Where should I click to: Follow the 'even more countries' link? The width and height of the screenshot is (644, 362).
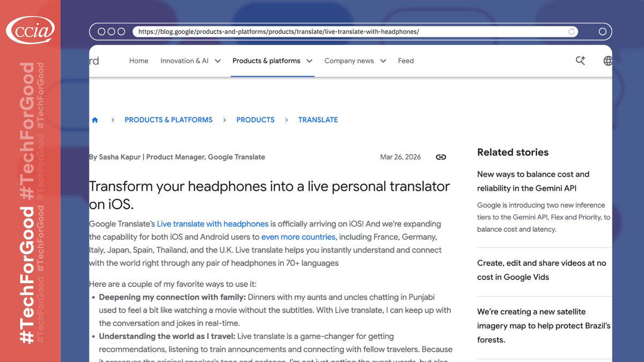pos(298,237)
